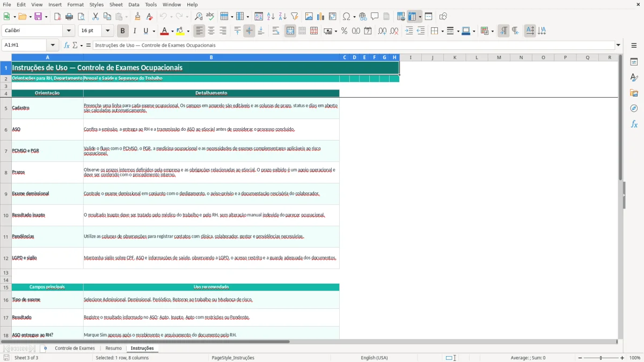Open the Format menu
Screen dimensions: 644x362
75,4
